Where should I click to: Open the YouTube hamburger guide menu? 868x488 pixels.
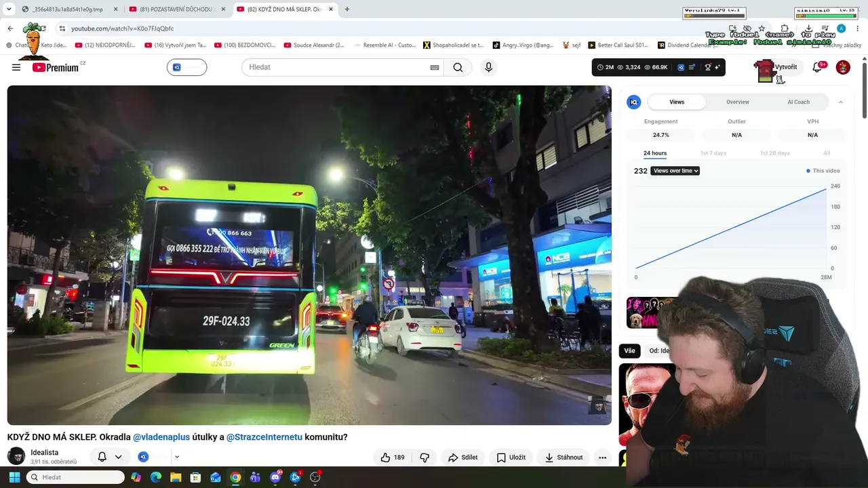pos(16,67)
